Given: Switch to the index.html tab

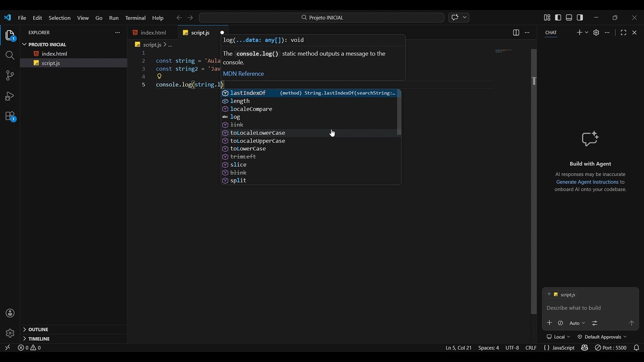Looking at the screenshot, I should coord(152,33).
